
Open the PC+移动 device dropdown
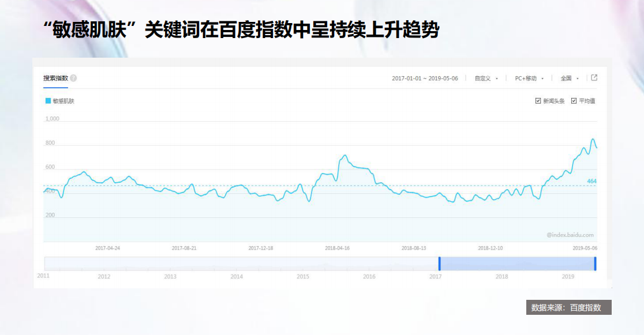tap(529, 78)
